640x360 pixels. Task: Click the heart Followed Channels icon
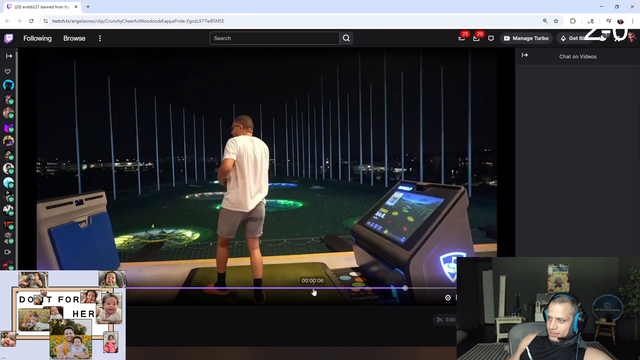pyautogui.click(x=8, y=71)
